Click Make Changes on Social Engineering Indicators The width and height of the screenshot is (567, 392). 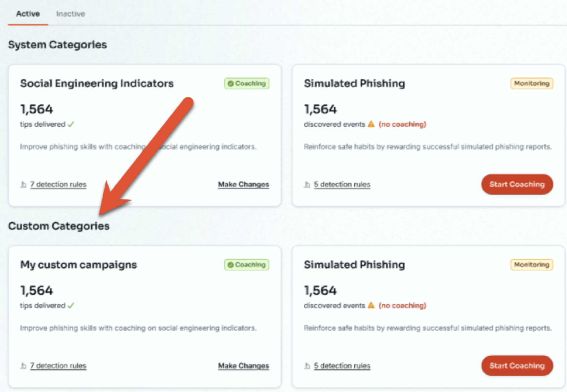click(244, 185)
